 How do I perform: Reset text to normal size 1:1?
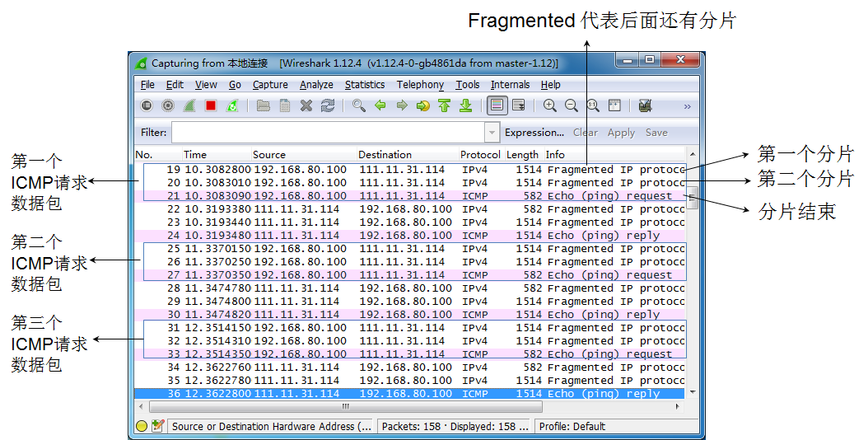pyautogui.click(x=593, y=105)
